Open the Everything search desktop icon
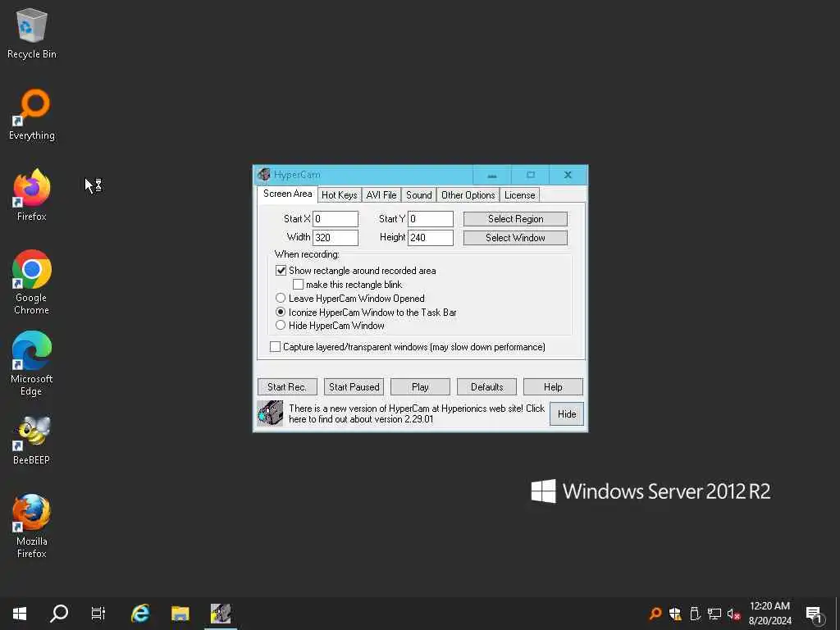This screenshot has width=840, height=630. [32, 115]
